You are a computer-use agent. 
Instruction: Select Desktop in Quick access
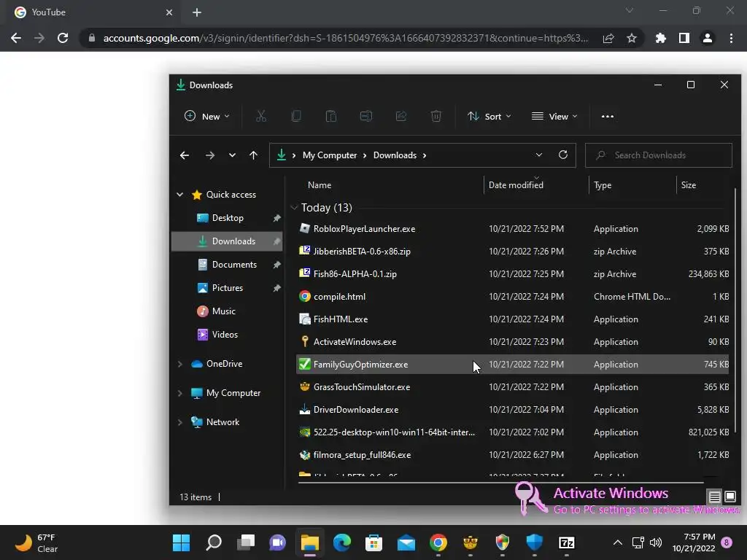tap(228, 217)
